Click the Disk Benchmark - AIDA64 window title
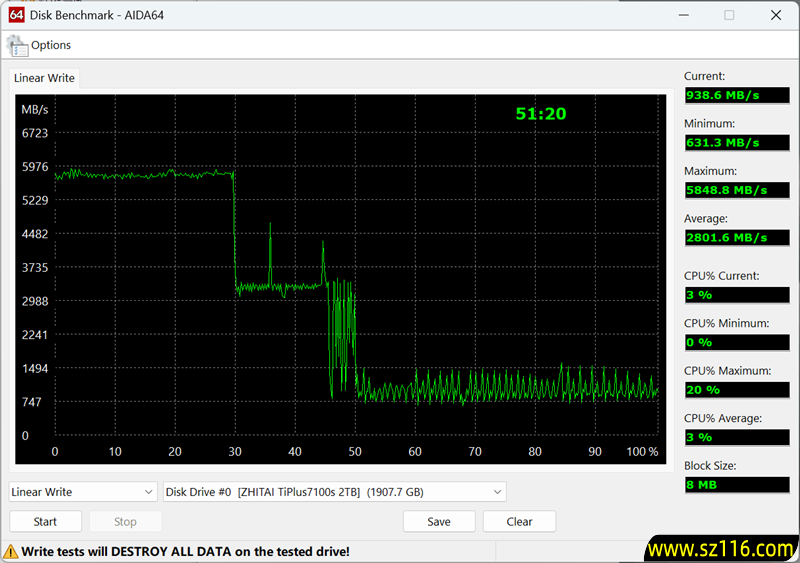This screenshot has height=563, width=800. coord(97,15)
